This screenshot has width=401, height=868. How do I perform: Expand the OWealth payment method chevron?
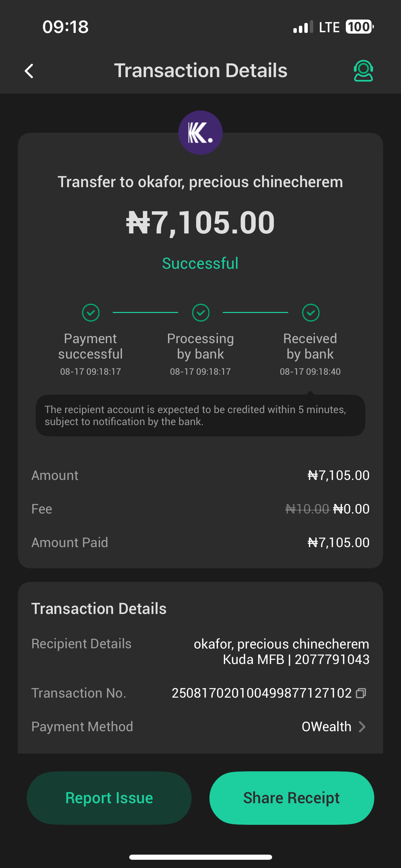click(x=362, y=726)
